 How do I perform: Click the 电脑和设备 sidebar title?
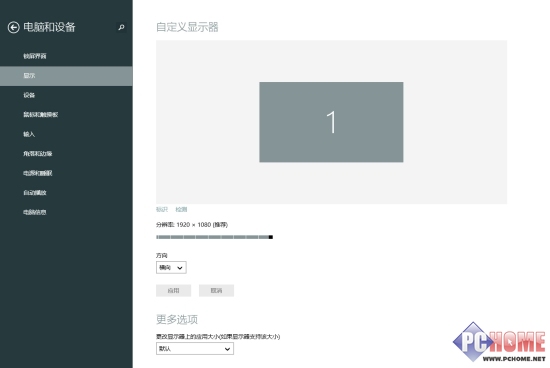(x=49, y=27)
